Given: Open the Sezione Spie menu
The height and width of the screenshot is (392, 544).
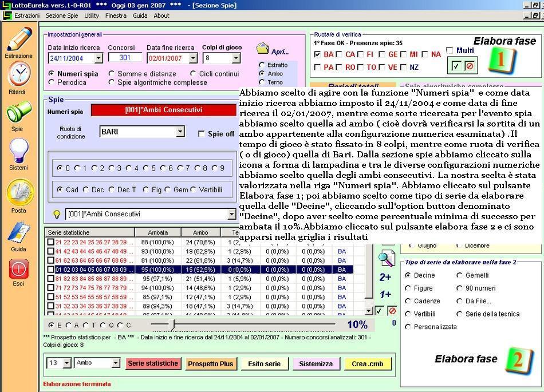Looking at the screenshot, I should [62, 15].
